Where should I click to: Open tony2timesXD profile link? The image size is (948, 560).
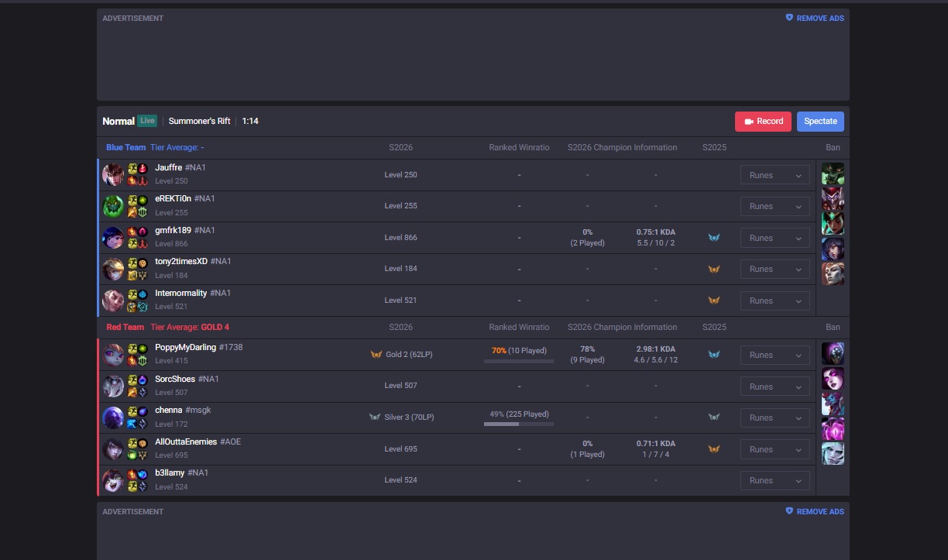click(x=193, y=261)
